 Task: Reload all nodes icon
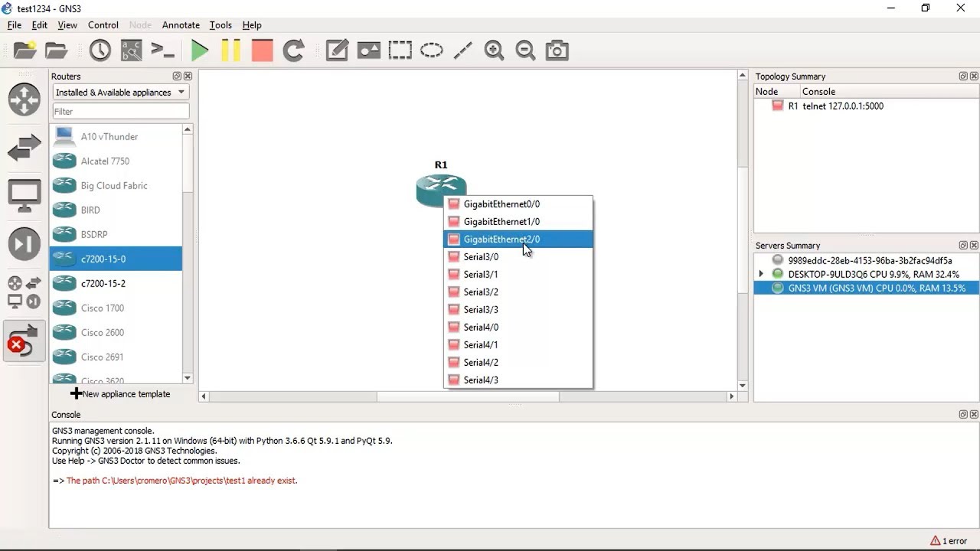[x=294, y=51]
